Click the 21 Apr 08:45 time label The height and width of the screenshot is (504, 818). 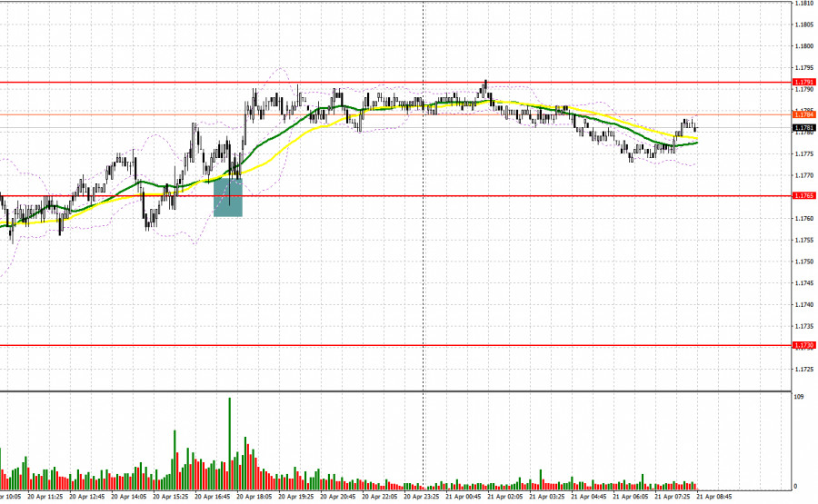coord(714,498)
